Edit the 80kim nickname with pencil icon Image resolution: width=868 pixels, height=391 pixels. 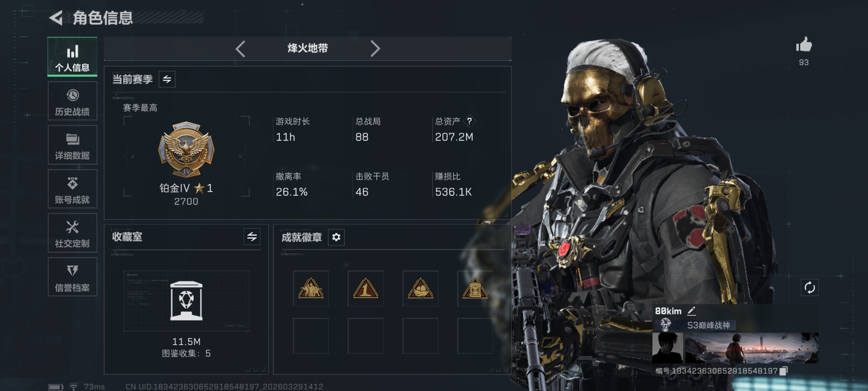point(691,311)
